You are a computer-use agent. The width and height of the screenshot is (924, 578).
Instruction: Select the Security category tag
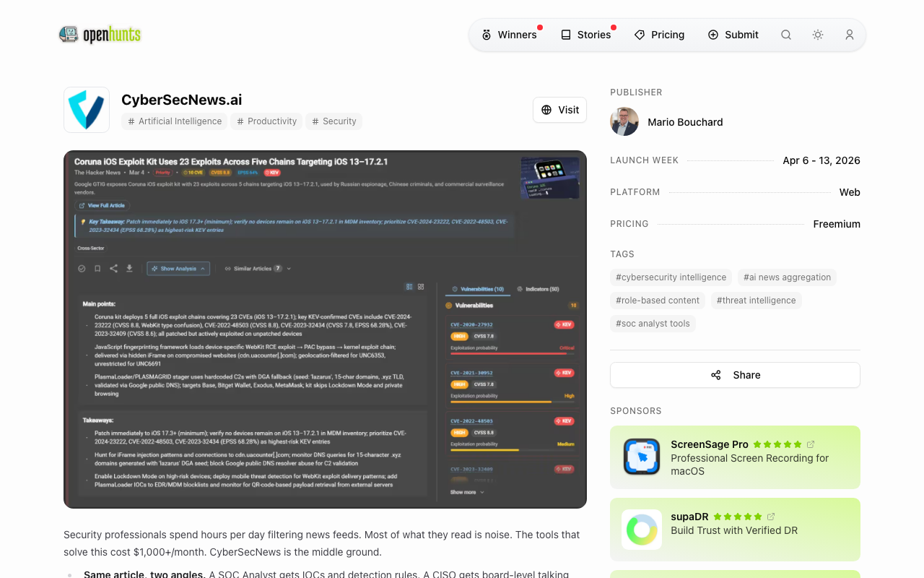tap(334, 121)
